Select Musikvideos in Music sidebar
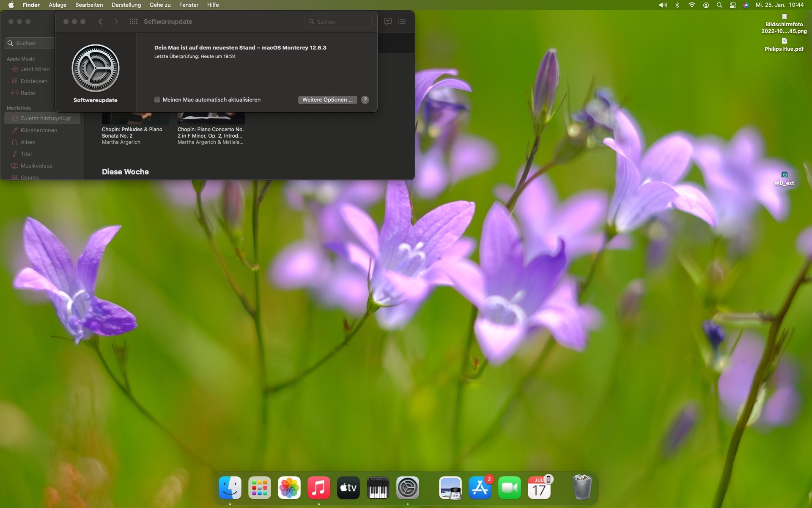The width and height of the screenshot is (812, 508). [36, 166]
